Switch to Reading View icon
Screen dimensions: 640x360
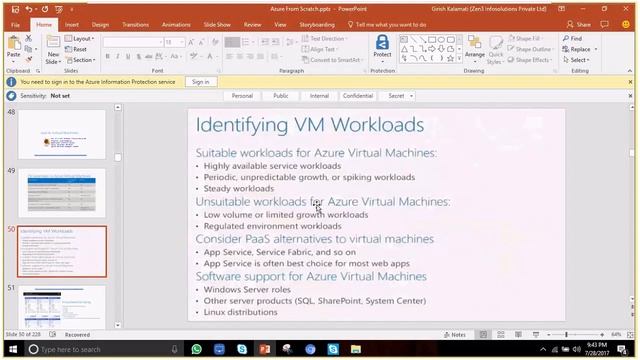pos(518,335)
